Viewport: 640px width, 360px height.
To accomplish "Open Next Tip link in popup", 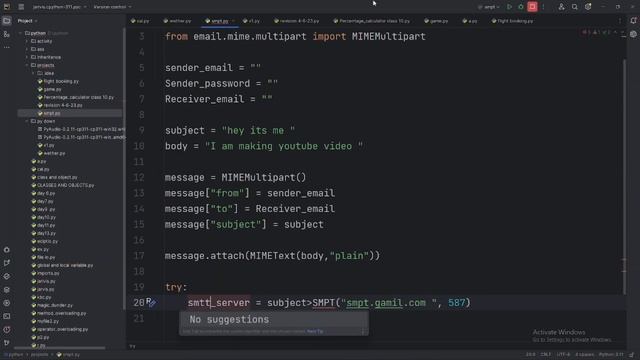I will coord(315,331).
